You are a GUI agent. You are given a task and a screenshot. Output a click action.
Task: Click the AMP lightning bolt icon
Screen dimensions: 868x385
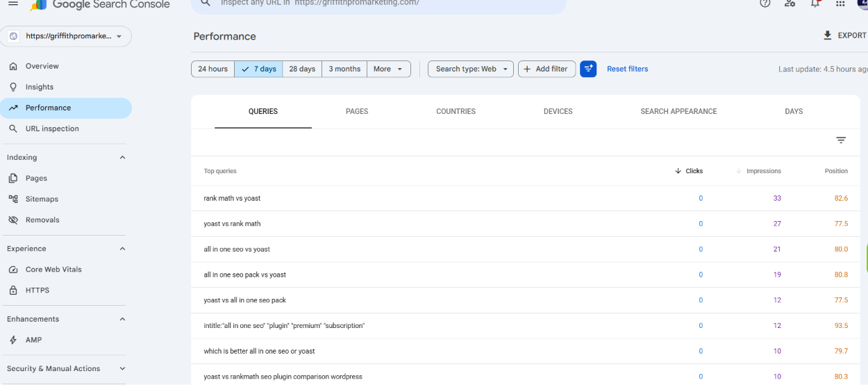pyautogui.click(x=13, y=340)
